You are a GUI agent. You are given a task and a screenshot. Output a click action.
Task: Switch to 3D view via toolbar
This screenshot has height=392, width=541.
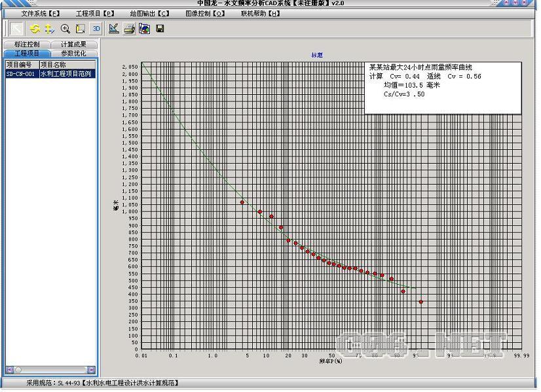pyautogui.click(x=96, y=29)
